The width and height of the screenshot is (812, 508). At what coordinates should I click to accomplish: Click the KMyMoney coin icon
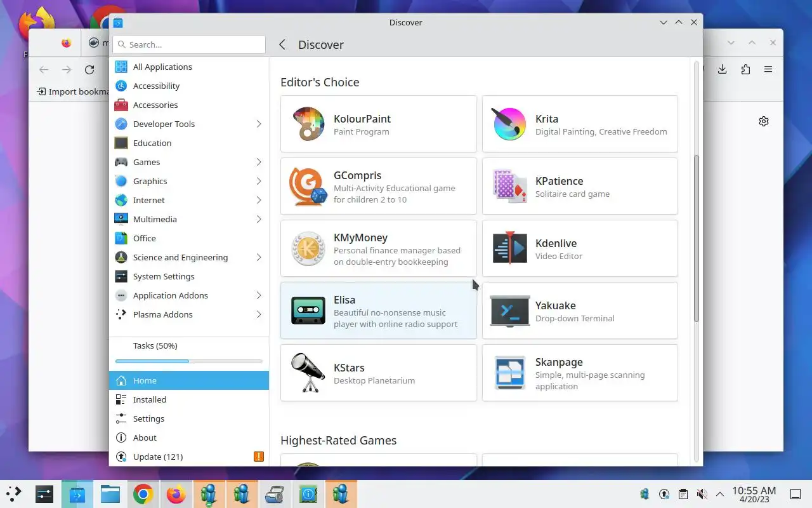308,248
